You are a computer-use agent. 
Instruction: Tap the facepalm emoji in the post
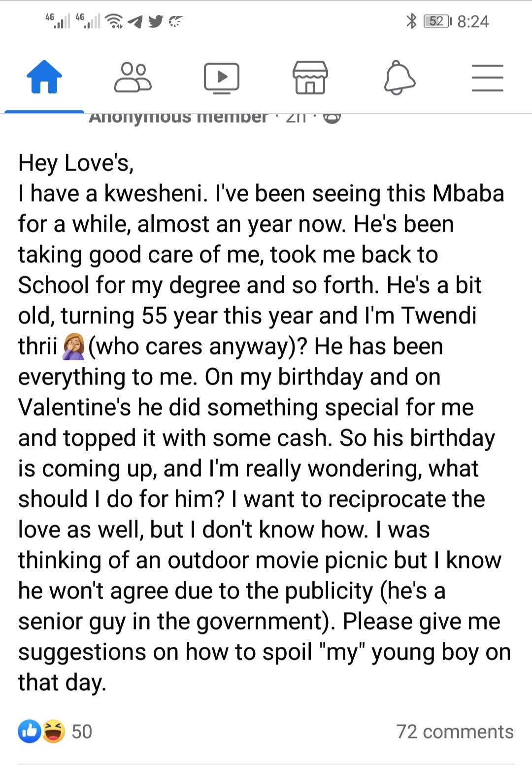pyautogui.click(x=74, y=346)
